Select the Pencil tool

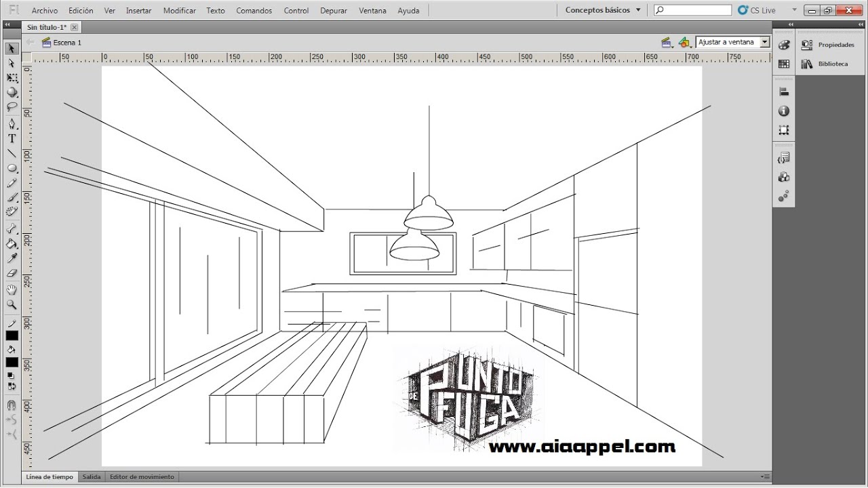[x=12, y=182]
